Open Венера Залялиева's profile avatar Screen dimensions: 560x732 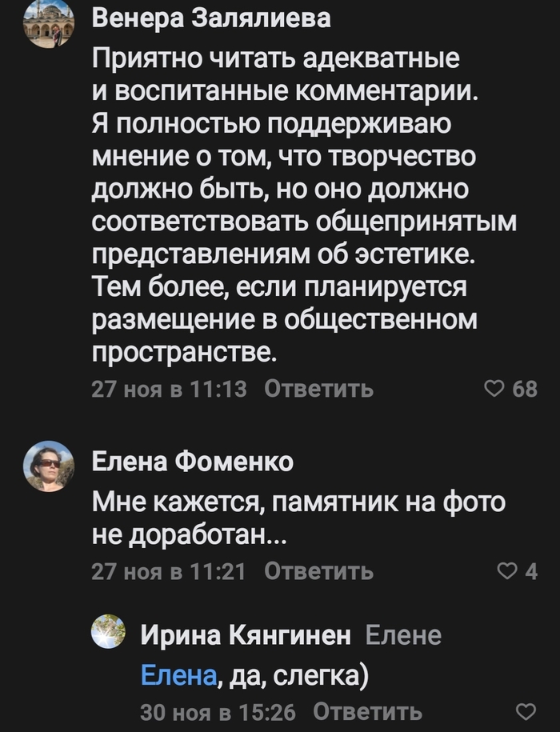(x=48, y=24)
